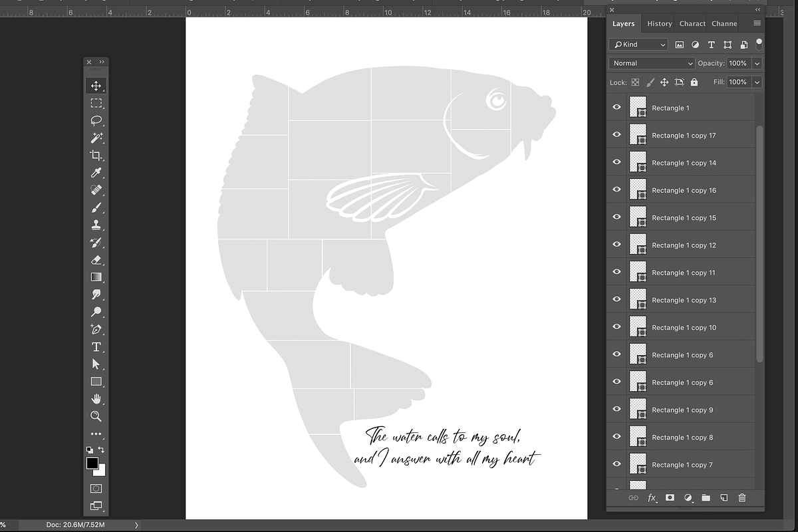Switch to the Channels tab
The width and height of the screenshot is (798, 532).
[x=724, y=23]
